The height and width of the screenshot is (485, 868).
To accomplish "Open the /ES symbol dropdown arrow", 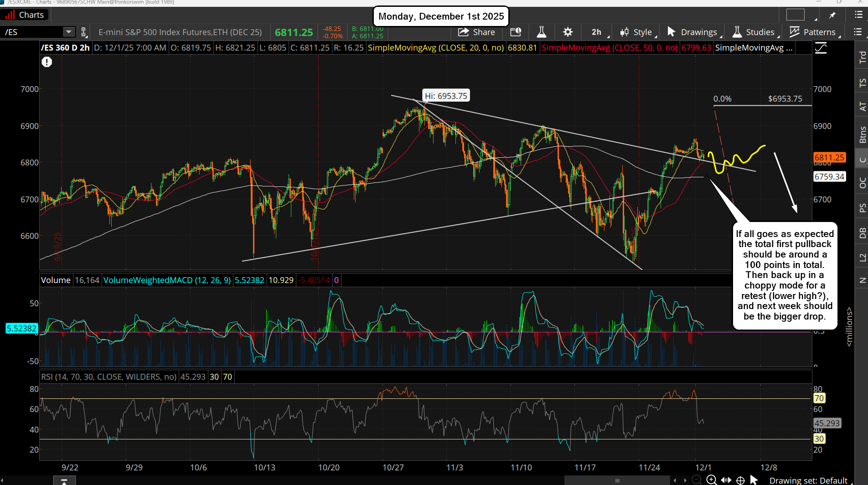I will pyautogui.click(x=68, y=32).
